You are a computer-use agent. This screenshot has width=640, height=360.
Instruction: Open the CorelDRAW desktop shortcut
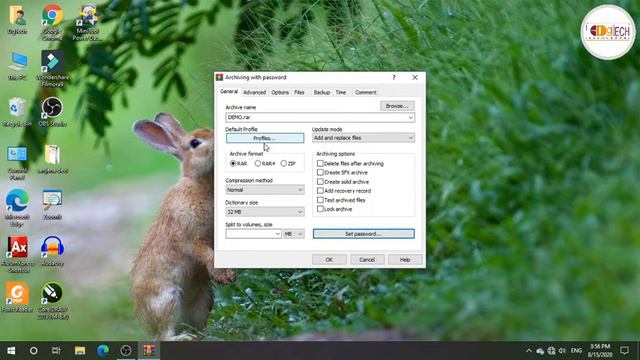(x=52, y=300)
